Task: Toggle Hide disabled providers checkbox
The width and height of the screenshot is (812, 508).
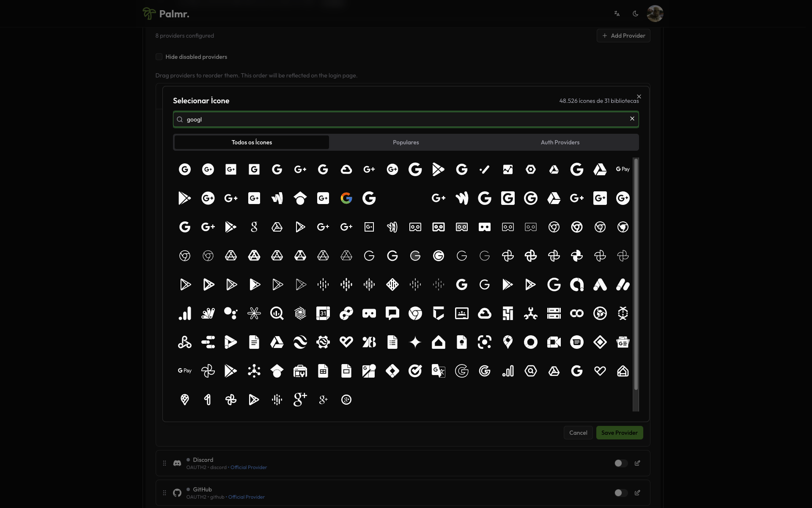Action: tap(159, 57)
